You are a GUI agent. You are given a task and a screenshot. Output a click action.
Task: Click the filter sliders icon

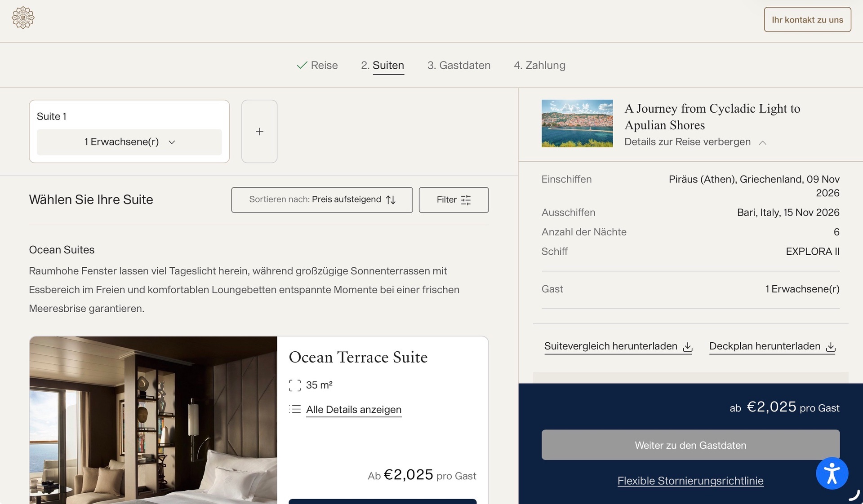tap(466, 200)
